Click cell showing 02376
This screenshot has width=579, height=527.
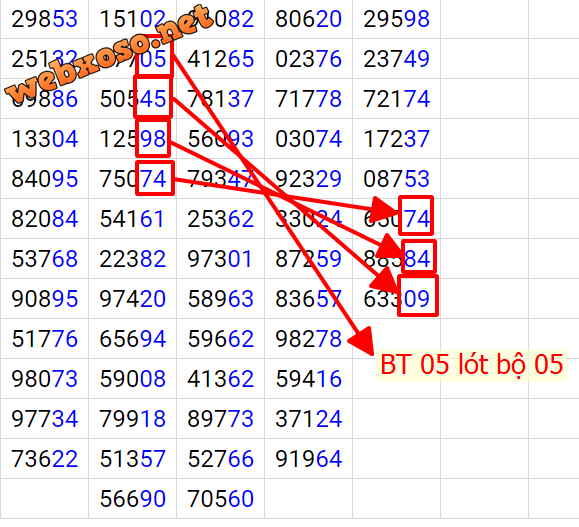pyautogui.click(x=308, y=59)
